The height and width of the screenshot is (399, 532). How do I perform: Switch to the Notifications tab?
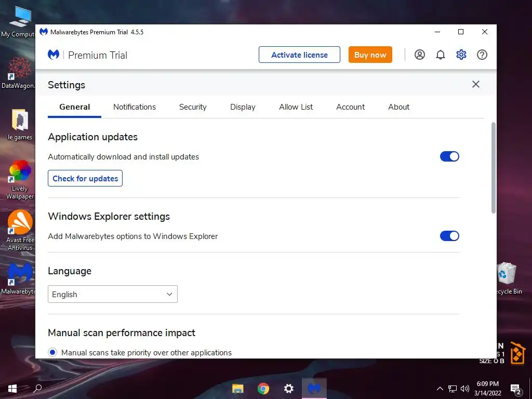coord(135,107)
